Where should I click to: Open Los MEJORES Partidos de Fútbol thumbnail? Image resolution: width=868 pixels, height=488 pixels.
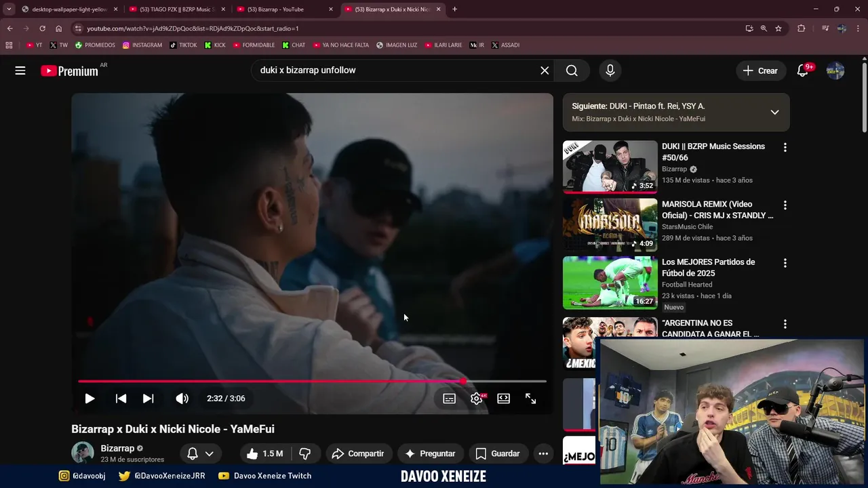pos(610,283)
